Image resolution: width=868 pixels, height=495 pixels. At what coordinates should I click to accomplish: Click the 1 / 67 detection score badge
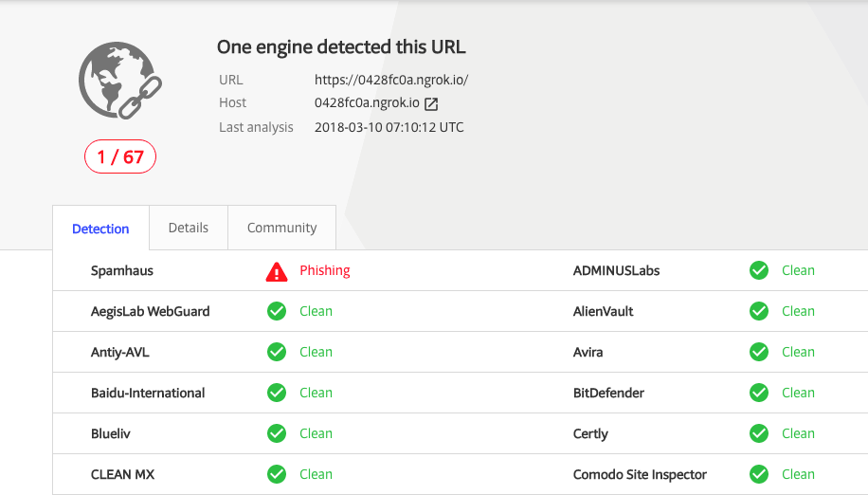tap(120, 157)
